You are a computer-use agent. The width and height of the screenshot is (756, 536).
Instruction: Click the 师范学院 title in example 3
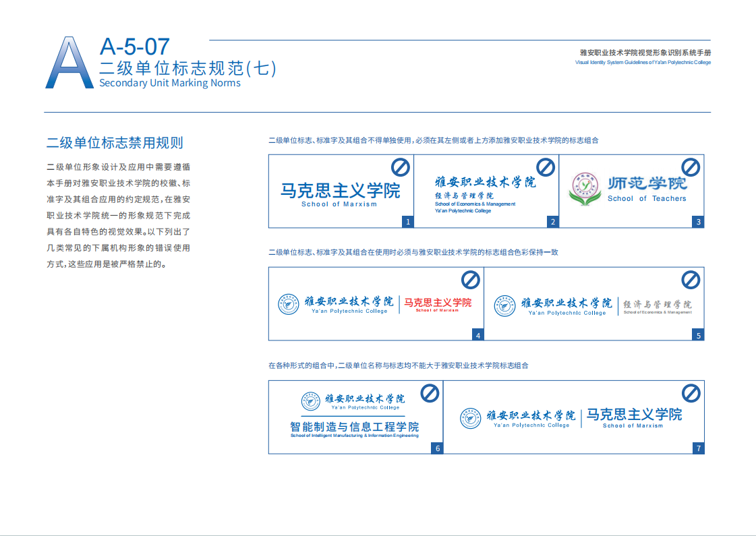click(647, 183)
